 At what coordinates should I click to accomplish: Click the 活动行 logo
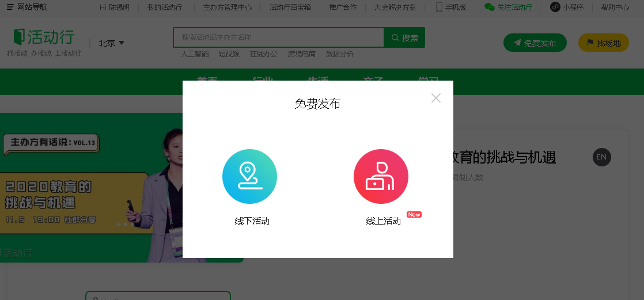pos(44,37)
